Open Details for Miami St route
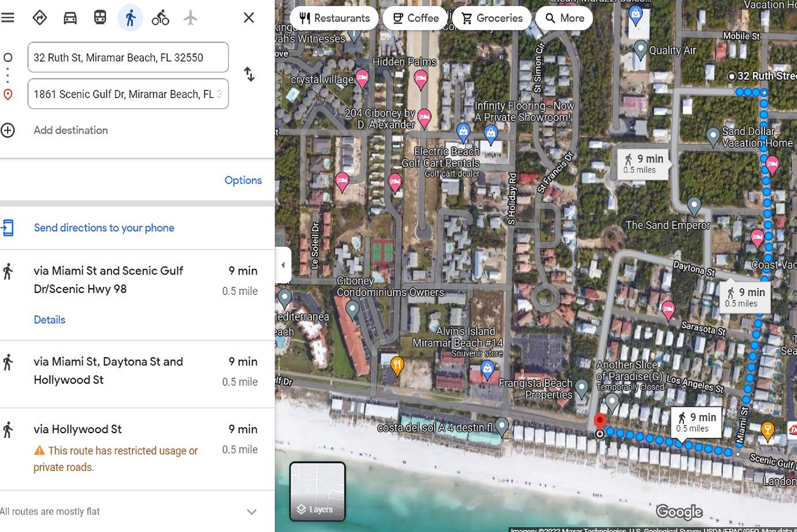Viewport: 797px width, 532px height. pos(49,320)
